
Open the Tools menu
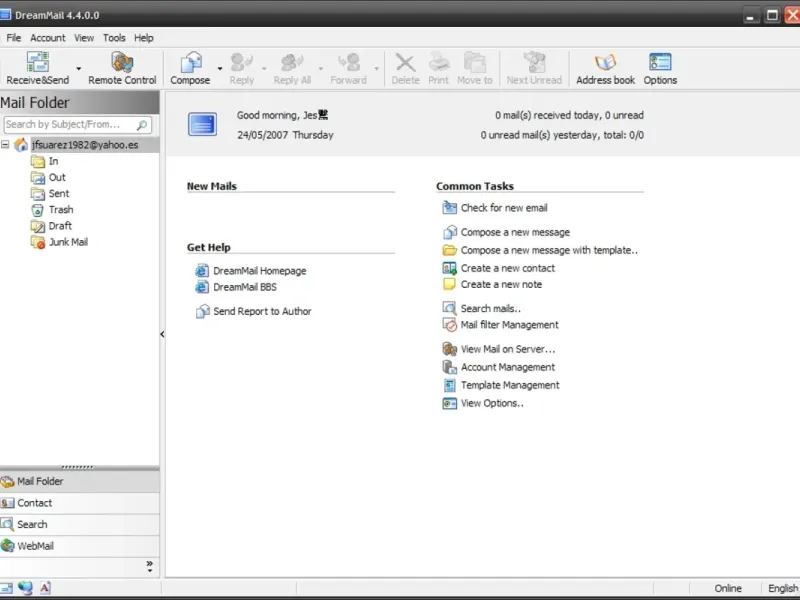click(114, 38)
